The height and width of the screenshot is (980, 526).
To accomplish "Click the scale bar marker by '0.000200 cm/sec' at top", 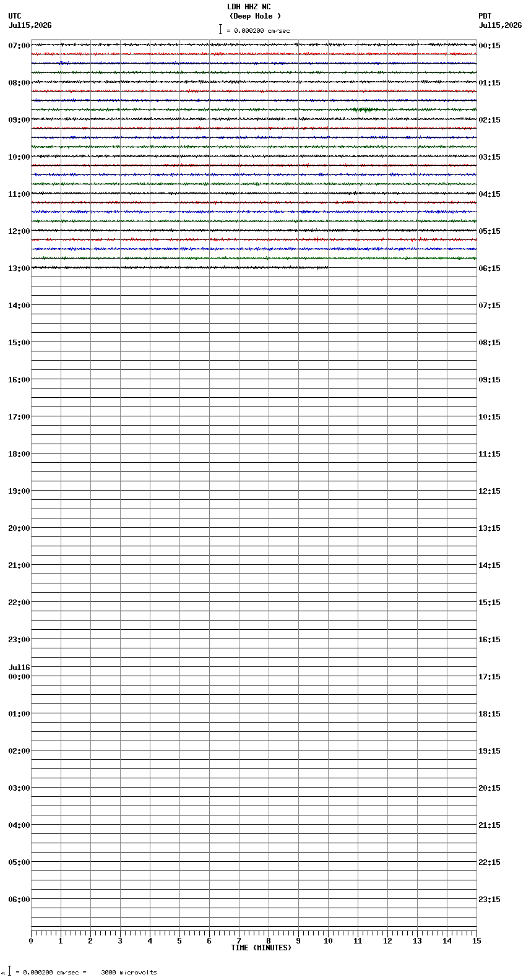I will (x=220, y=29).
